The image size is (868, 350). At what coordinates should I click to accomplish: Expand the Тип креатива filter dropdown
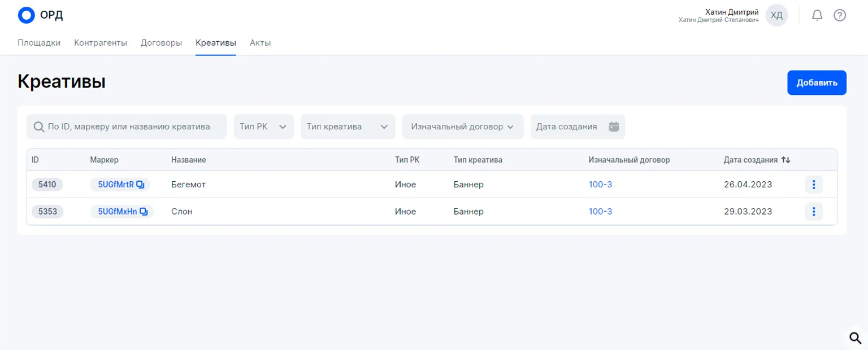click(x=348, y=126)
